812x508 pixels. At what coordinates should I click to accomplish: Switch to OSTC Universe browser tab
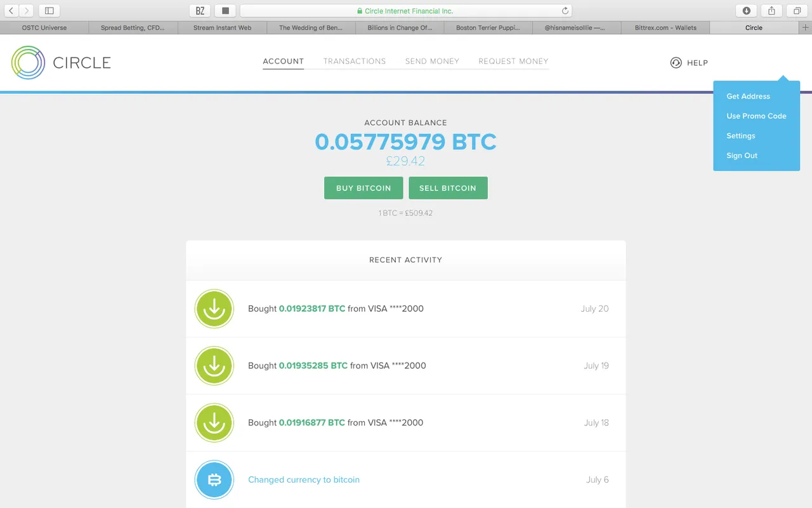44,27
